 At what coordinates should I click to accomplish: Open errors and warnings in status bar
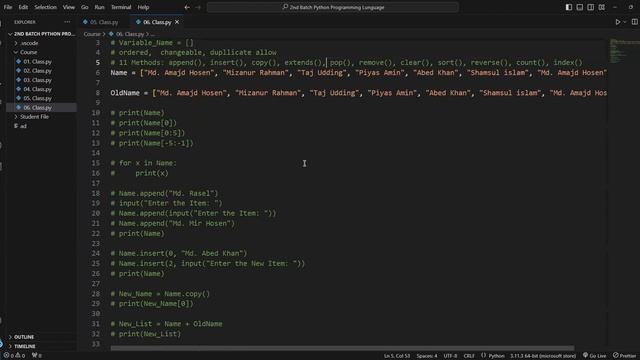click(x=14, y=356)
